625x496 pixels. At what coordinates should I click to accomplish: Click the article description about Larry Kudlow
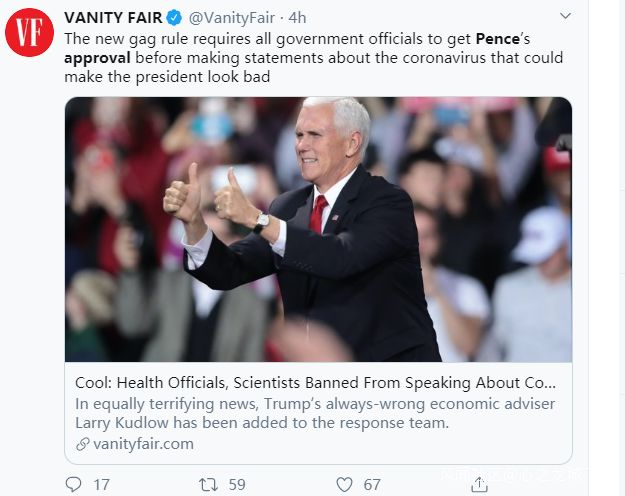pos(314,413)
